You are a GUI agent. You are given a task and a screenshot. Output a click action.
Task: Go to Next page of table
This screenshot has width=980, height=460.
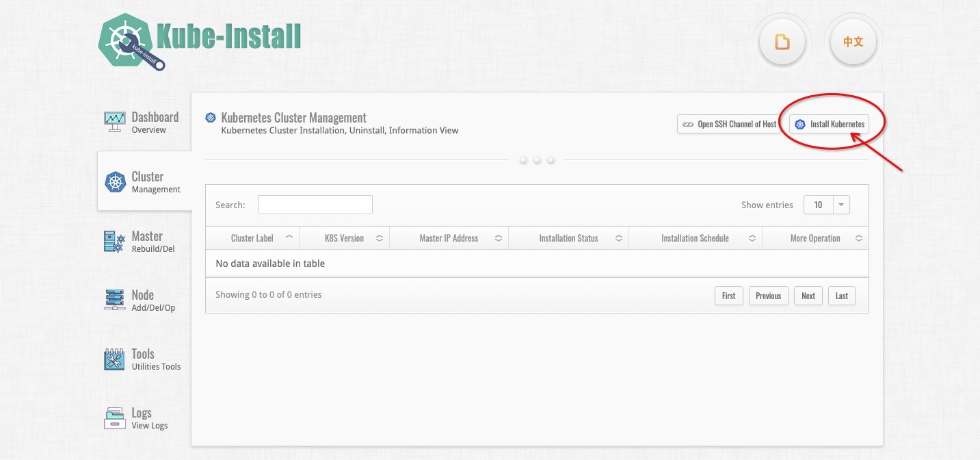click(808, 296)
